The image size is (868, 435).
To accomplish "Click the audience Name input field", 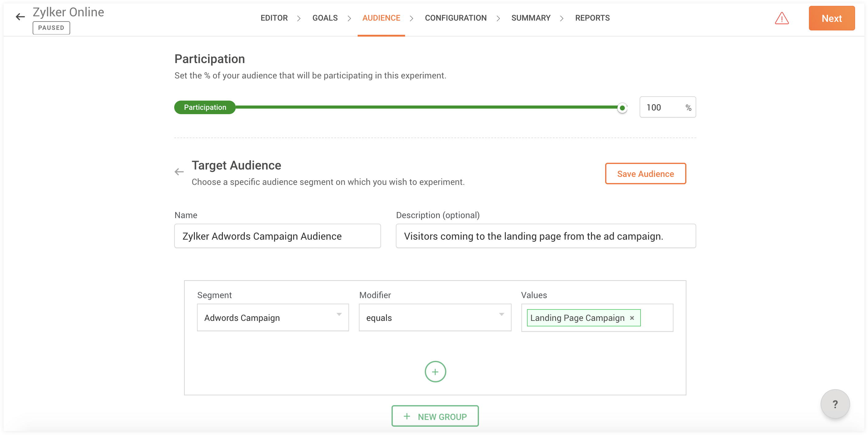I will (277, 236).
